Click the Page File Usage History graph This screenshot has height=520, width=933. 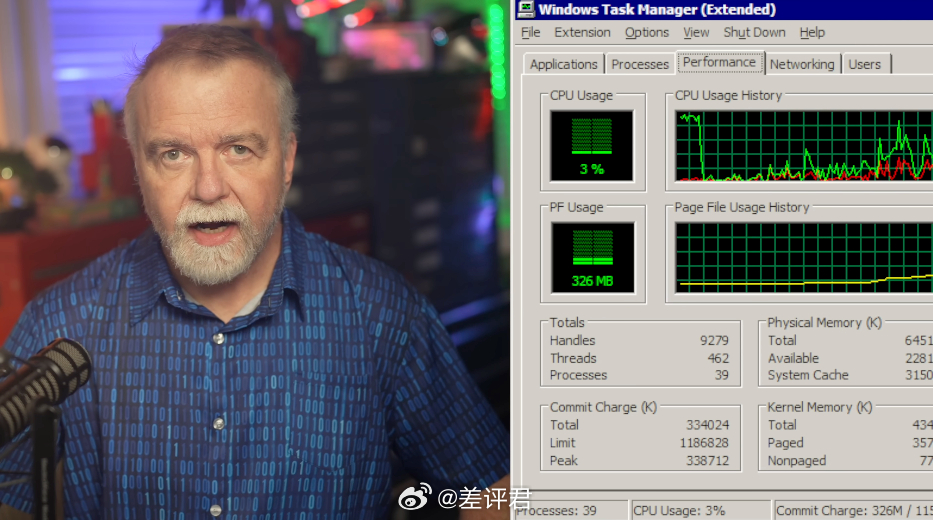[804, 258]
